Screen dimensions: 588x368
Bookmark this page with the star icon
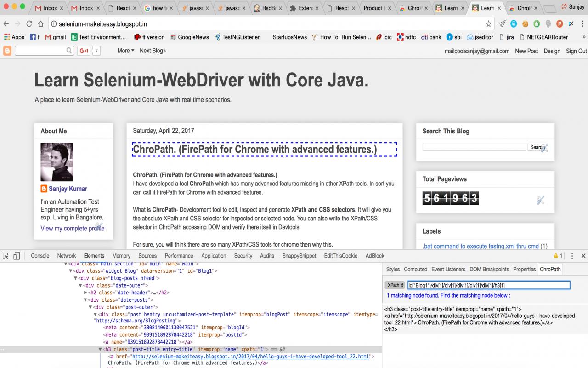488,23
